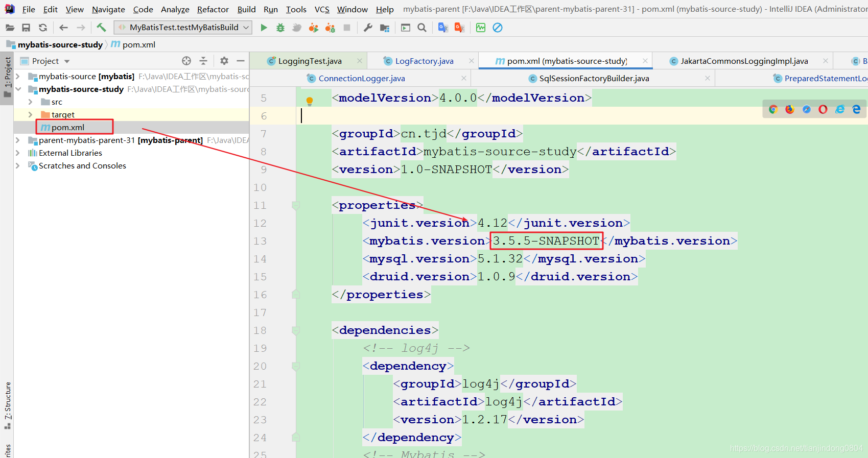Open pom.xml in Opera browser icon
The width and height of the screenshot is (868, 458).
(x=823, y=109)
